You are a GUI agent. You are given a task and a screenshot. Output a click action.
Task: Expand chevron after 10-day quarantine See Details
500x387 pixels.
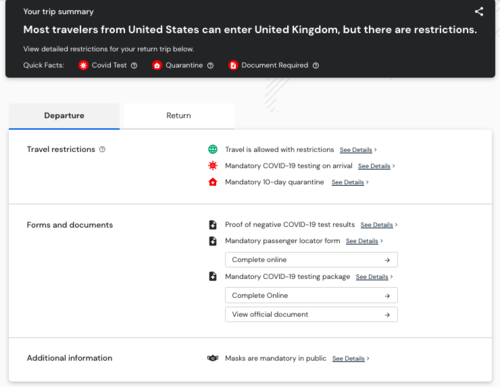(367, 182)
